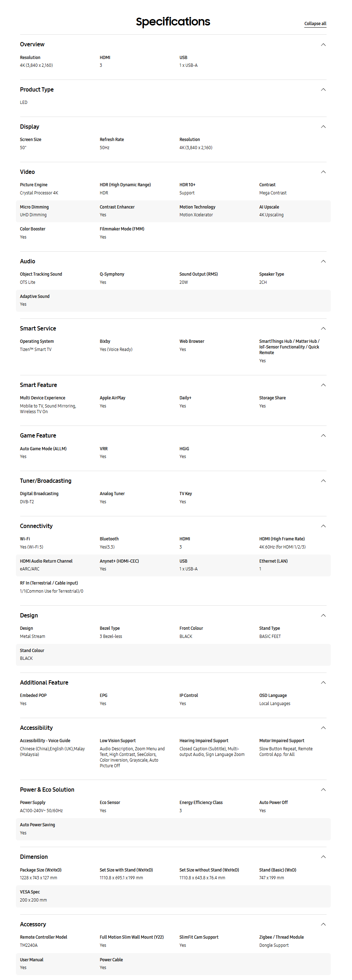Collapse the Dimension section chevron
Image resolution: width=352 pixels, height=980 pixels.
coord(323,857)
